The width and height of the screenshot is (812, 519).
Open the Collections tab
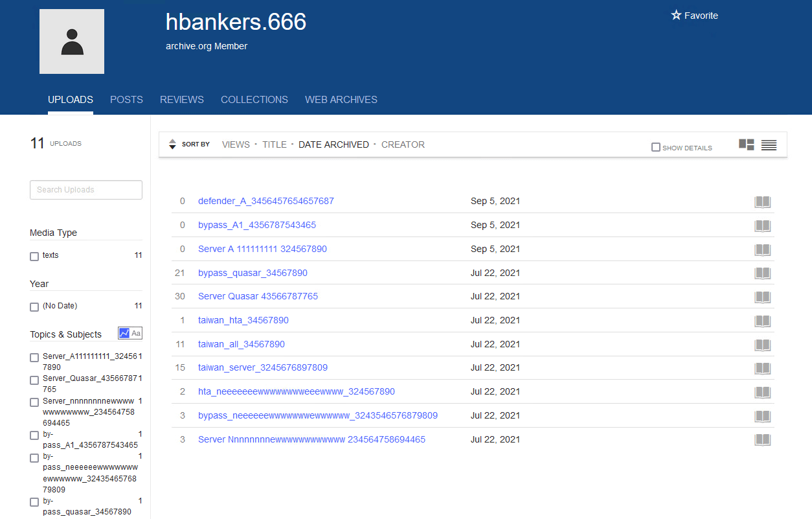pyautogui.click(x=254, y=100)
